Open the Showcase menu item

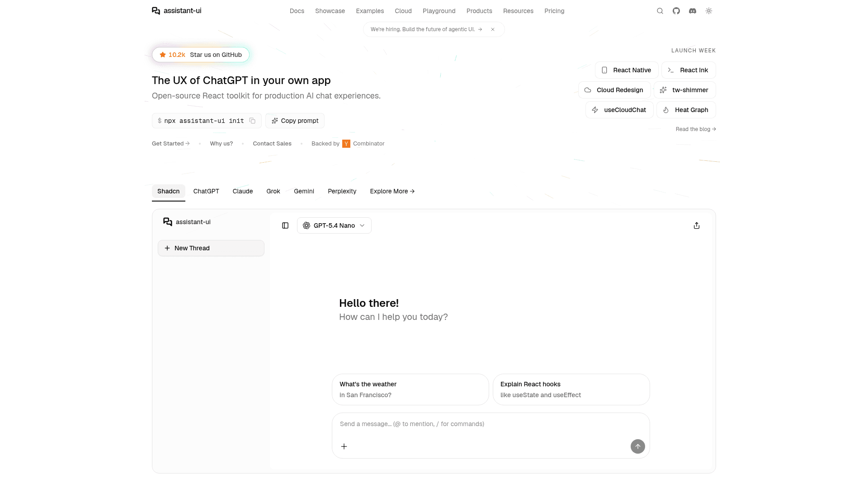[330, 11]
